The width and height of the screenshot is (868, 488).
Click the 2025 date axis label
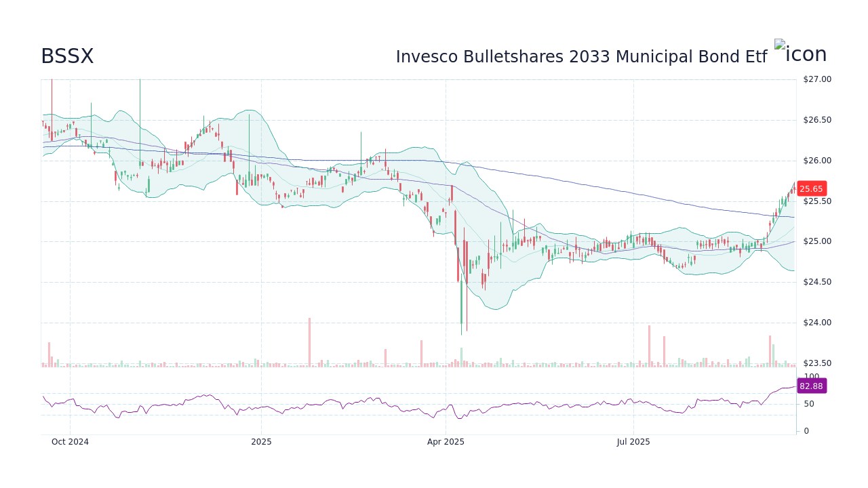click(x=261, y=442)
